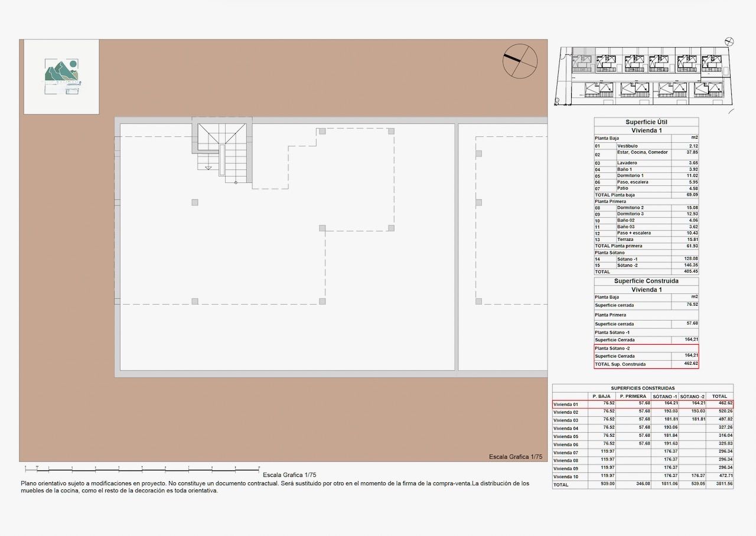Viewport: 756px width, 536px height.
Task: Click the small compass beside the site plan
Action: click(729, 41)
